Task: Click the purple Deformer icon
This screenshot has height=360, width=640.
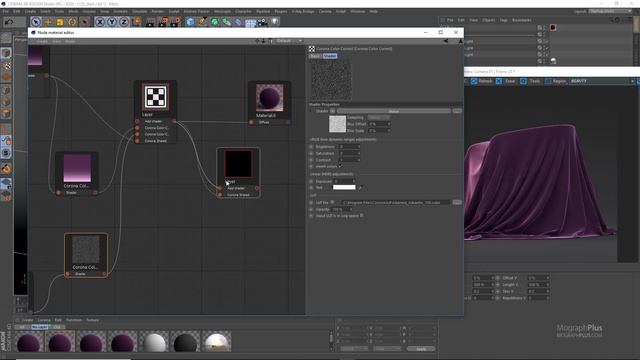Action: pyautogui.click(x=239, y=22)
